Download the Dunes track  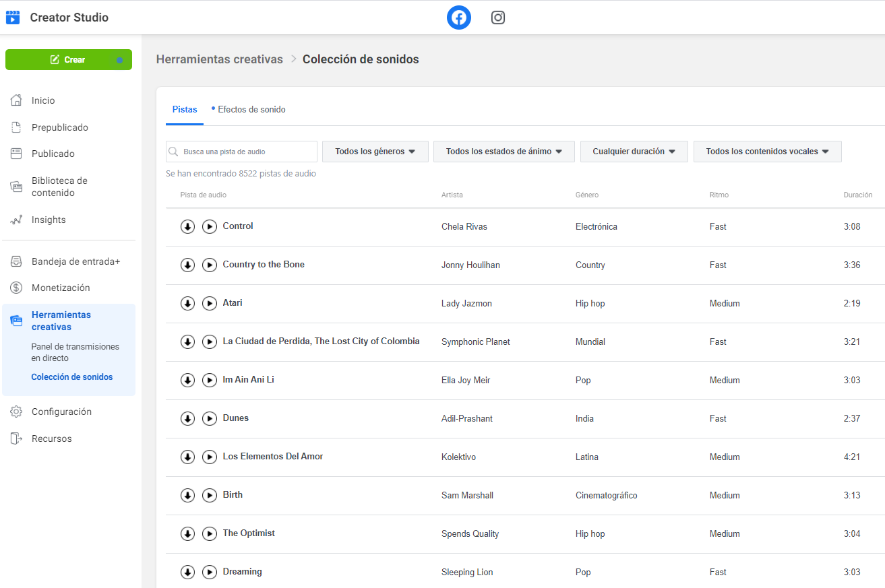187,419
